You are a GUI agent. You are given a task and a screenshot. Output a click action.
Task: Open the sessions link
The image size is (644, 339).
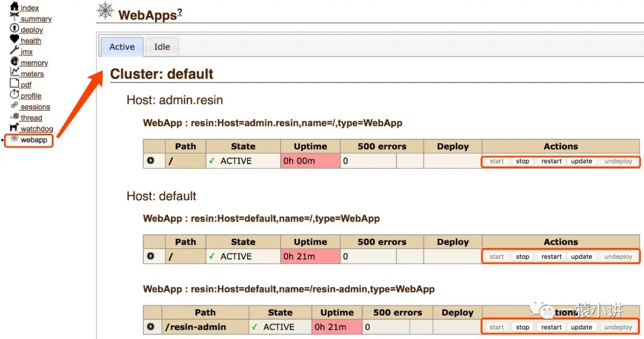point(35,107)
